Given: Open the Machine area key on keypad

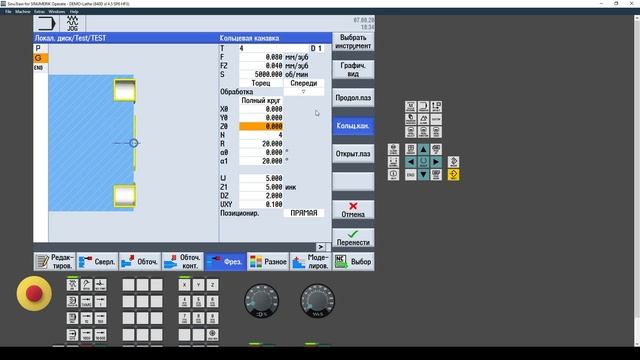Looking at the screenshot, I should click(411, 107).
